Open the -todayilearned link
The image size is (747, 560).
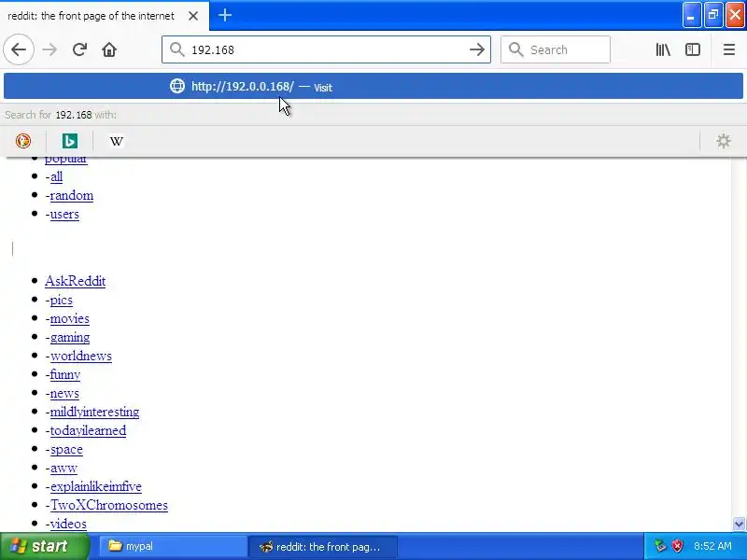[x=86, y=430]
